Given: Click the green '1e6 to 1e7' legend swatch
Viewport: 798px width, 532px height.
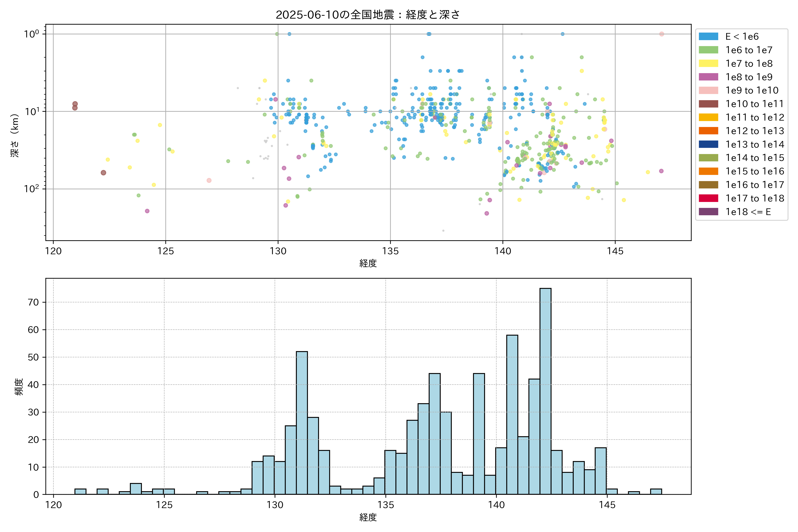Looking at the screenshot, I should click(708, 50).
